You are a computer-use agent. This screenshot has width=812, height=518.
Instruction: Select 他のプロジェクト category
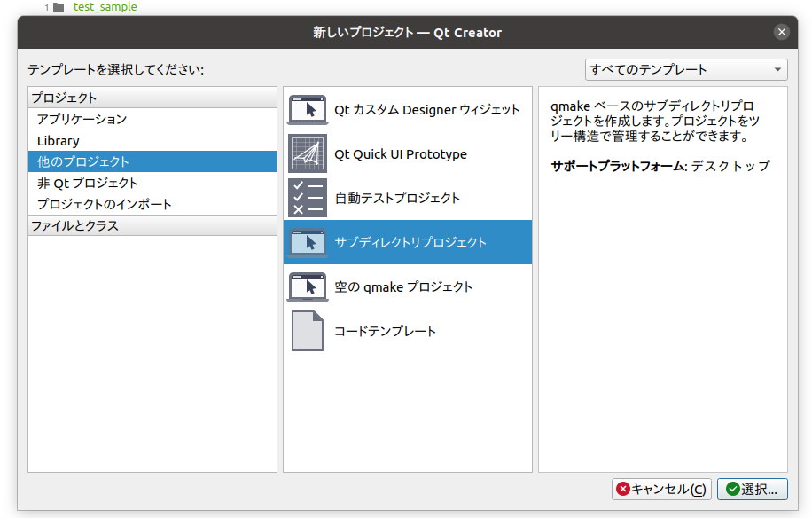[x=152, y=161]
